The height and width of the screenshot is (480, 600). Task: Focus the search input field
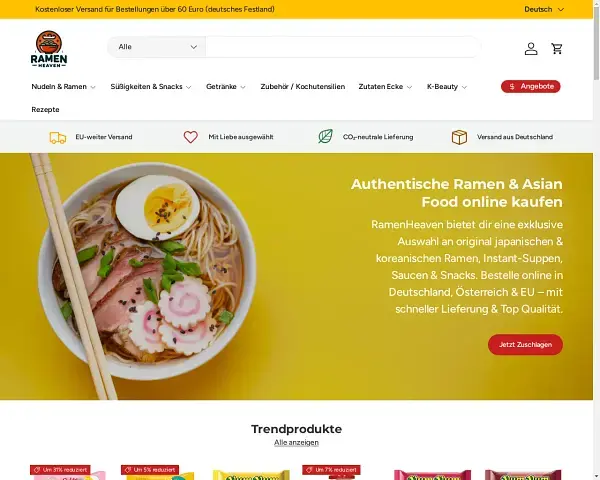[x=343, y=47]
